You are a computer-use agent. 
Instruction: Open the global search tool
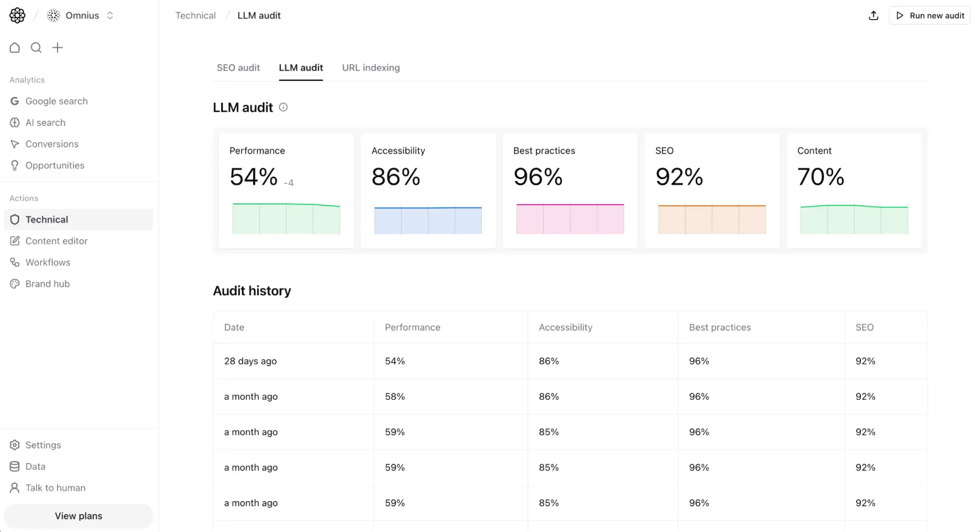tap(36, 48)
